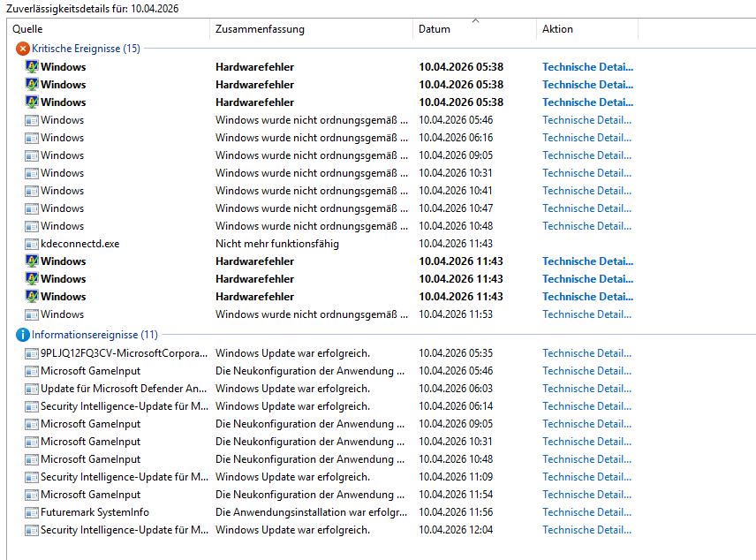This screenshot has height=560, width=756.
Task: Click the 9PLJQ12FQ3CV-MicrosoftCorpora row icon
Action: pos(32,353)
